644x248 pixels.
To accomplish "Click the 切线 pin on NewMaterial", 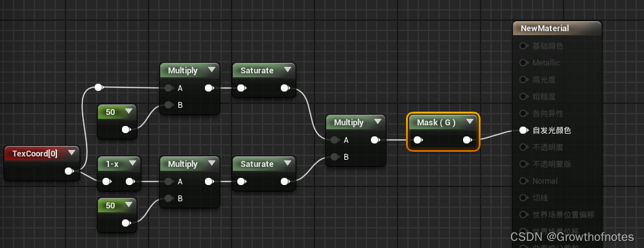I will 523,197.
